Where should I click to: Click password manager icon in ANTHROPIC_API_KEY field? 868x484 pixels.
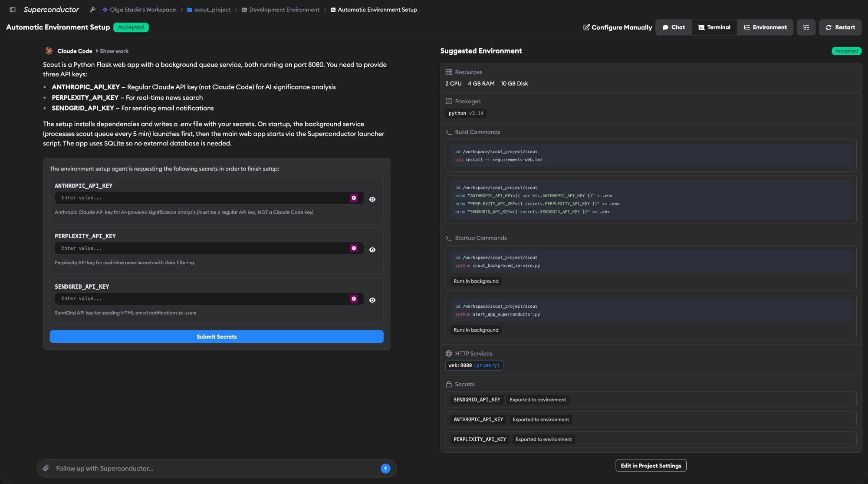354,198
